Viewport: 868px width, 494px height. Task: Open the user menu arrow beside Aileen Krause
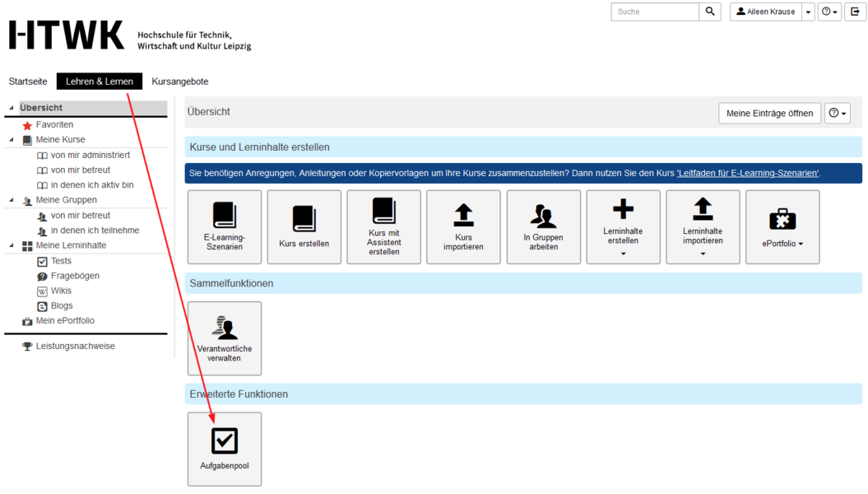[808, 12]
